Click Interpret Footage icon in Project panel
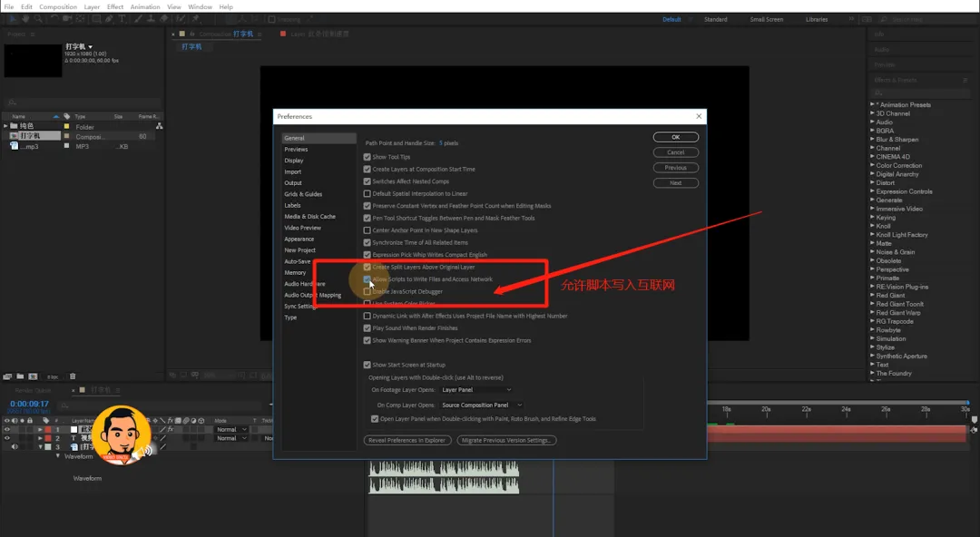The width and height of the screenshot is (980, 537). pos(7,376)
